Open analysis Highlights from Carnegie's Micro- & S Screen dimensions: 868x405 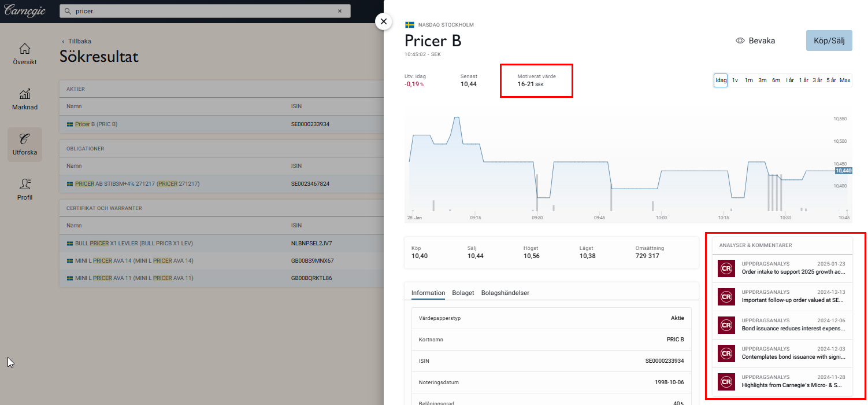point(792,385)
